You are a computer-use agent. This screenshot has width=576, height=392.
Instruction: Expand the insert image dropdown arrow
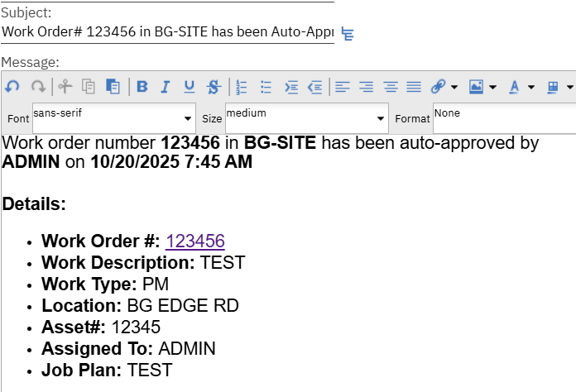(493, 86)
